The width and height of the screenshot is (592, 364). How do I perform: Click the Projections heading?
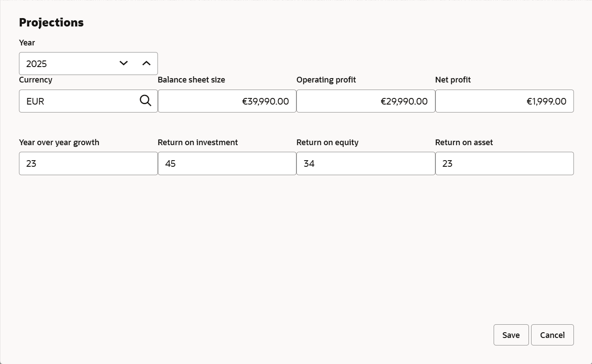(x=51, y=23)
